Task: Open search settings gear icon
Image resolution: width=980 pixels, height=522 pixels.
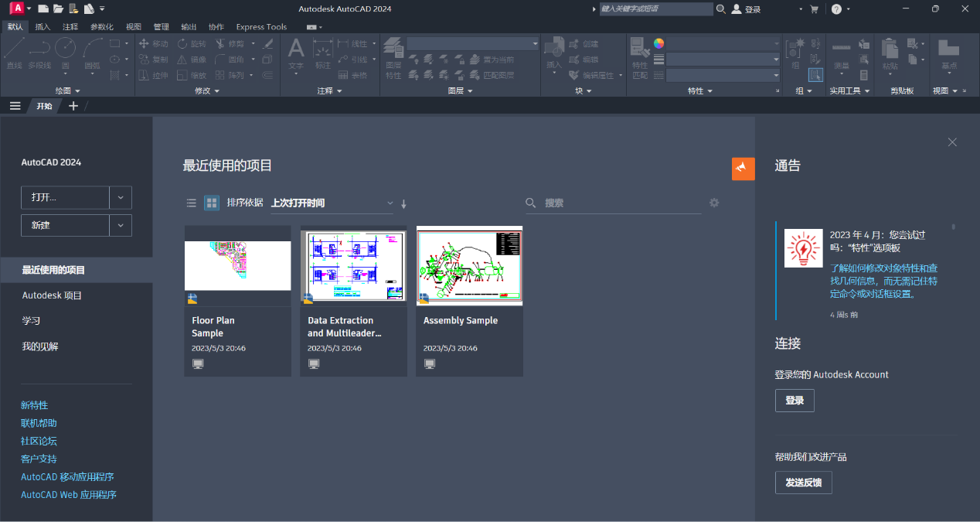Action: pos(714,203)
